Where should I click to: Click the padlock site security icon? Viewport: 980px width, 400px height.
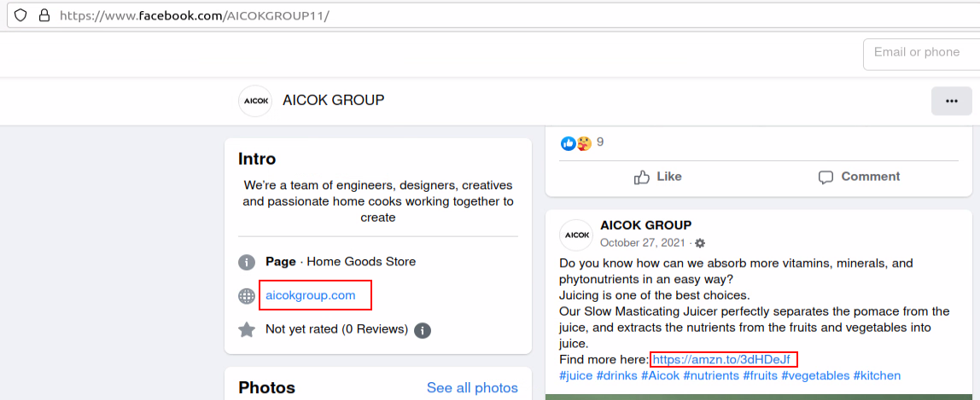[x=44, y=15]
